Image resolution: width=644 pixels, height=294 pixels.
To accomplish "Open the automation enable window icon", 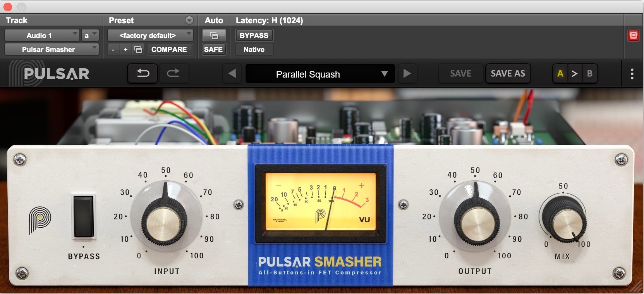I will (214, 35).
